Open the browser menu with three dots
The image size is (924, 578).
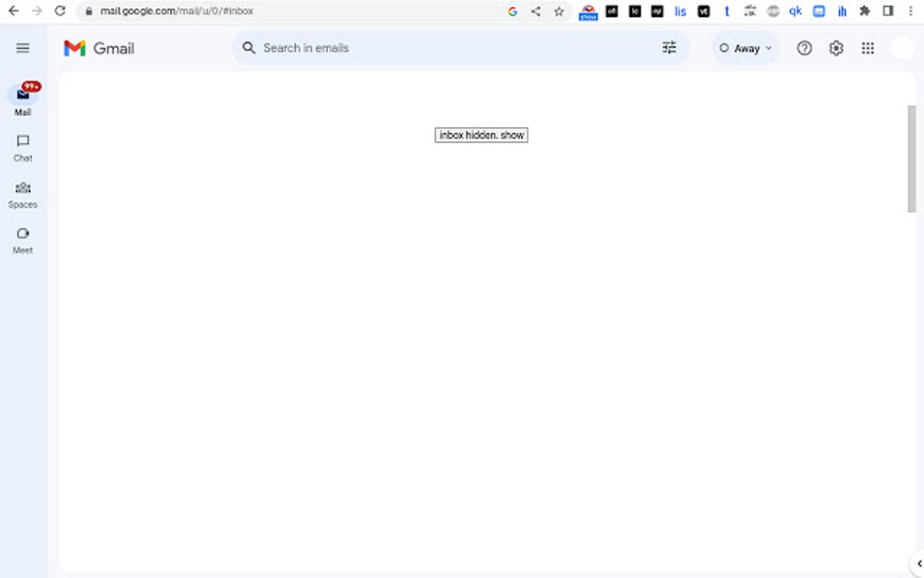point(910,11)
